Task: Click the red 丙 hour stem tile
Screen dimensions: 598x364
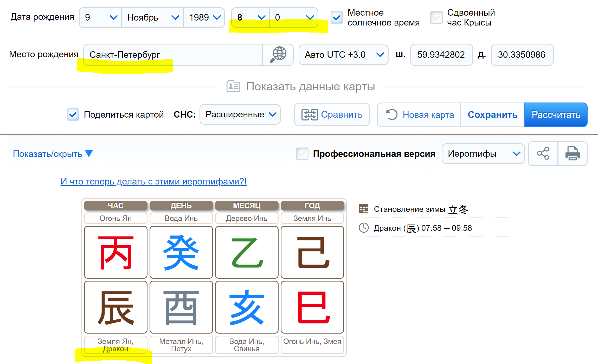Action: pyautogui.click(x=116, y=252)
